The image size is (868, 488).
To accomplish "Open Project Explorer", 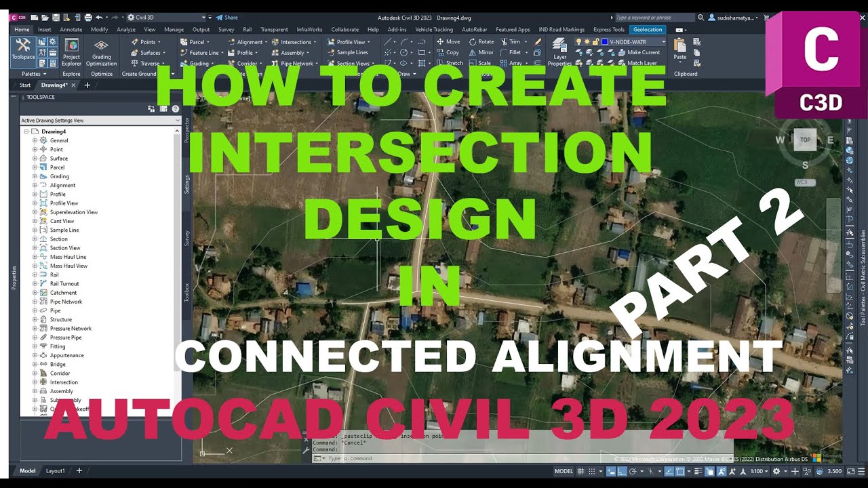I will point(71,52).
